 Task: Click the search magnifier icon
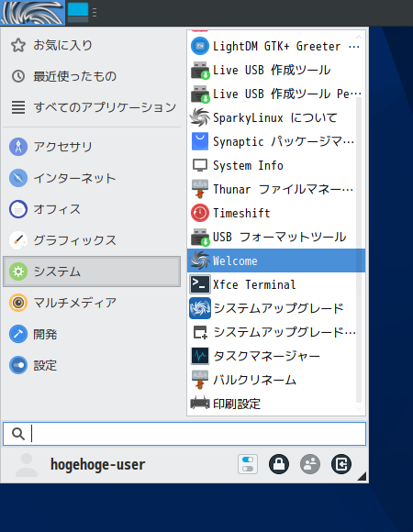[x=18, y=434]
